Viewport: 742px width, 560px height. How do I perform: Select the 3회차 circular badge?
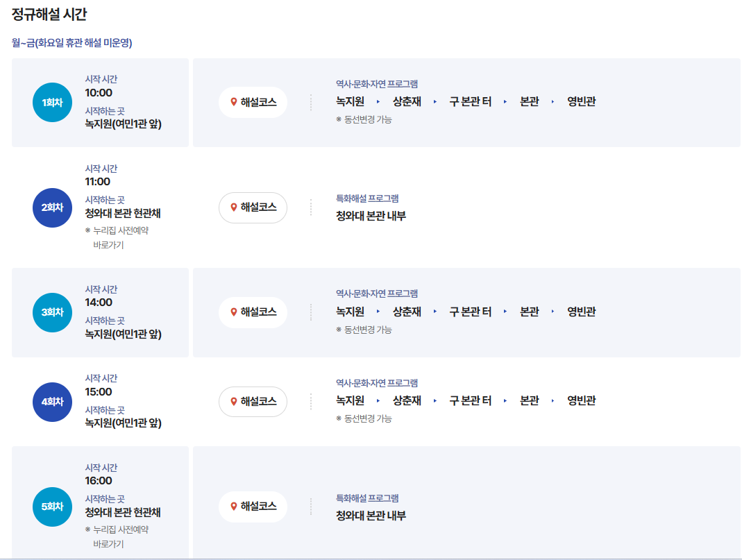pos(52,312)
